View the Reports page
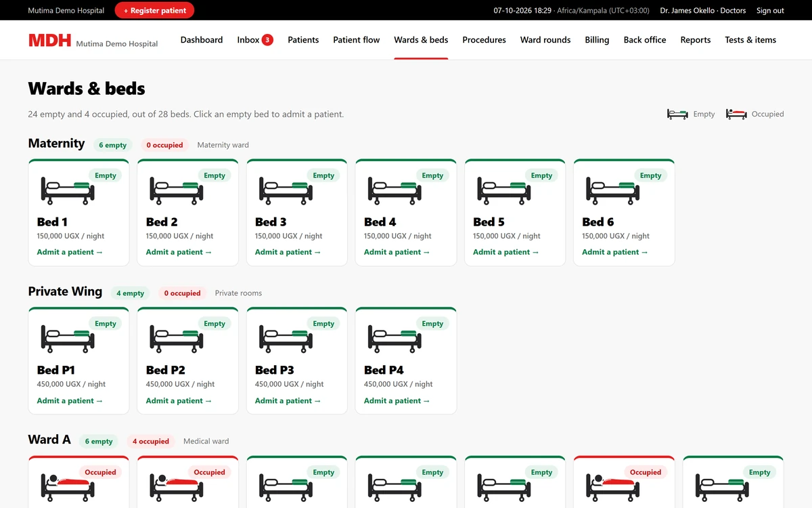812x508 pixels. pyautogui.click(x=696, y=40)
